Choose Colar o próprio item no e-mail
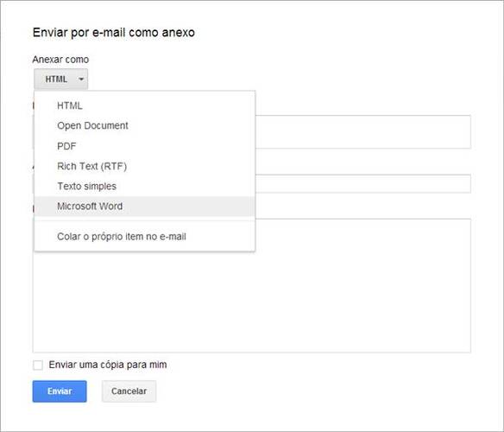 pyautogui.click(x=144, y=236)
